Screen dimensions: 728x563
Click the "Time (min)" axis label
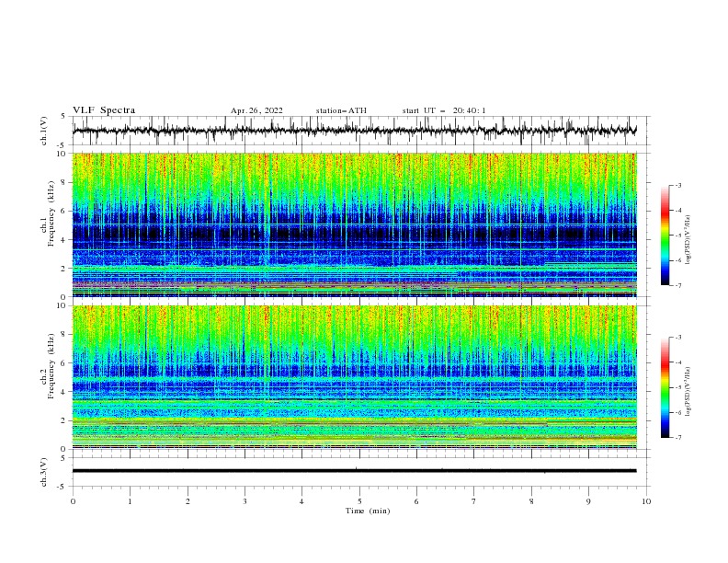coord(368,511)
